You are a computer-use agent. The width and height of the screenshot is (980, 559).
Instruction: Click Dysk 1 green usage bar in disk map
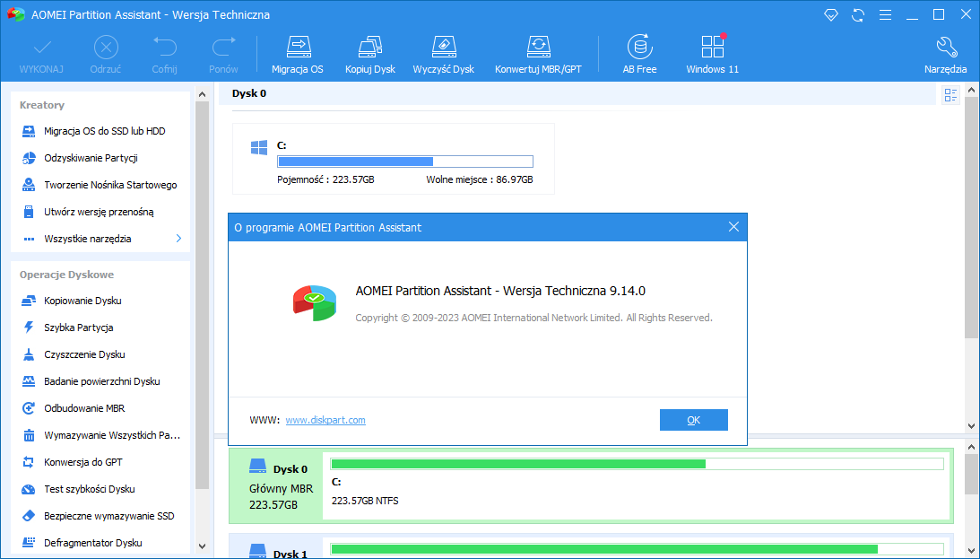tap(637, 549)
